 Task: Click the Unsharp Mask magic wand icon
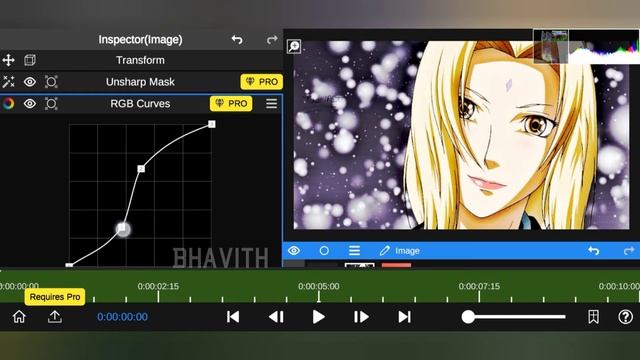coord(8,82)
